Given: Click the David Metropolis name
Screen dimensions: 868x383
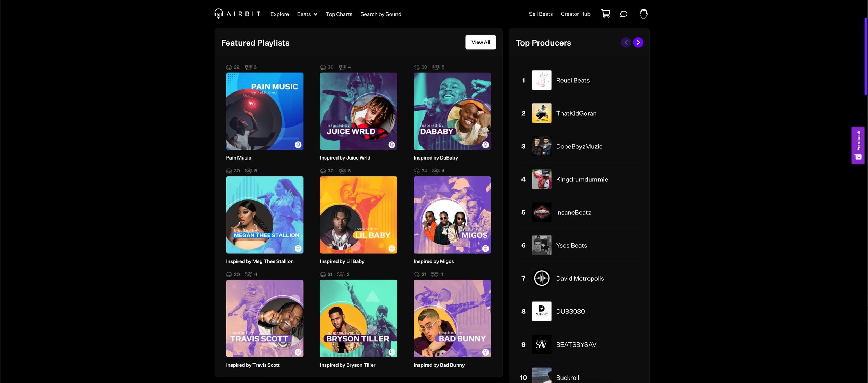Looking at the screenshot, I should click(x=580, y=278).
